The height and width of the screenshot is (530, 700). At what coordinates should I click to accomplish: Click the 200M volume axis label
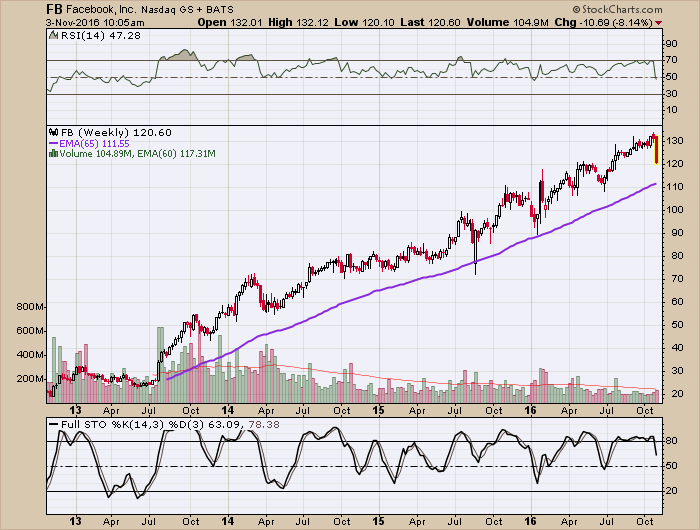coord(31,379)
